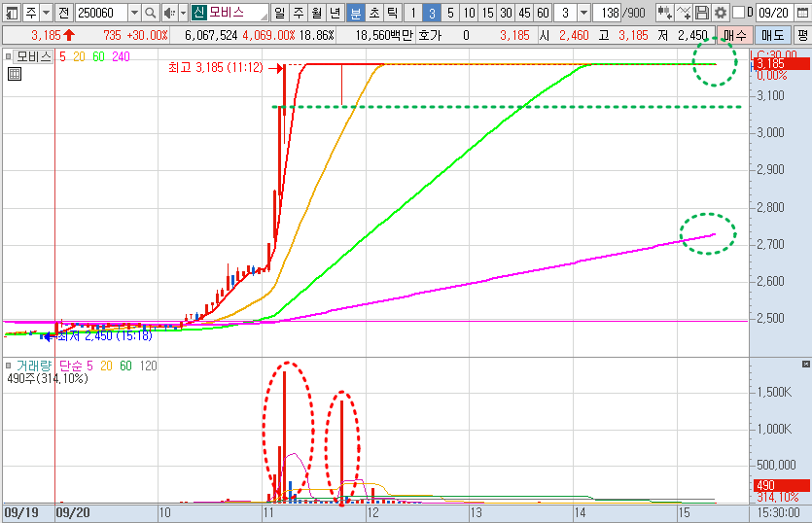The height and width of the screenshot is (523, 812).
Task: Set interval to 1 minute
Action: (413, 13)
